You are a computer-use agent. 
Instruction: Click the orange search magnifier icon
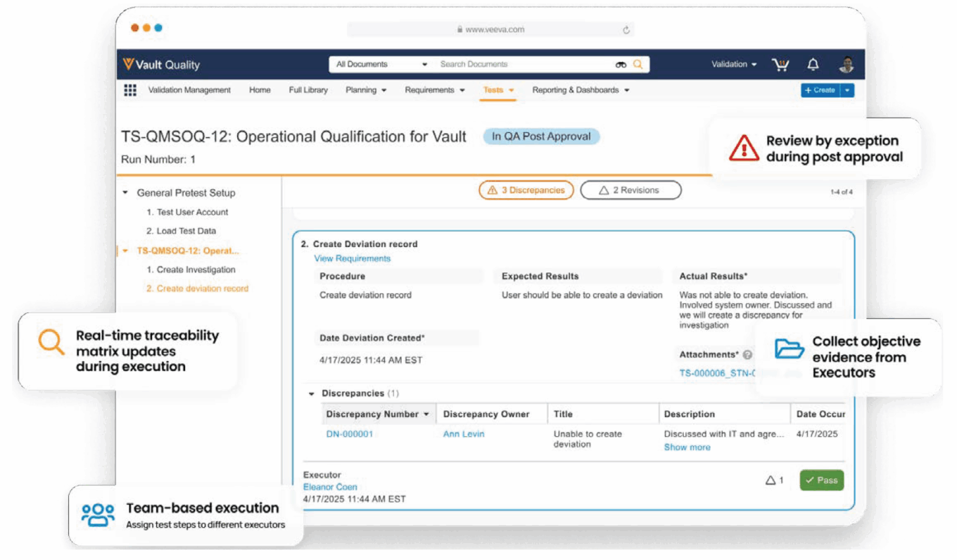click(x=638, y=65)
